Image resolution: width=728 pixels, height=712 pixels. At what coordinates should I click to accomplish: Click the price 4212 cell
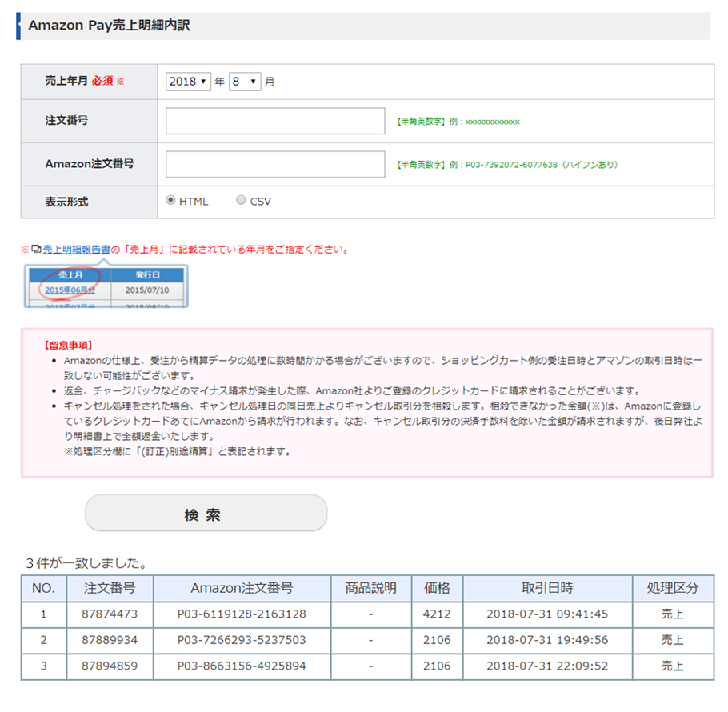437,614
